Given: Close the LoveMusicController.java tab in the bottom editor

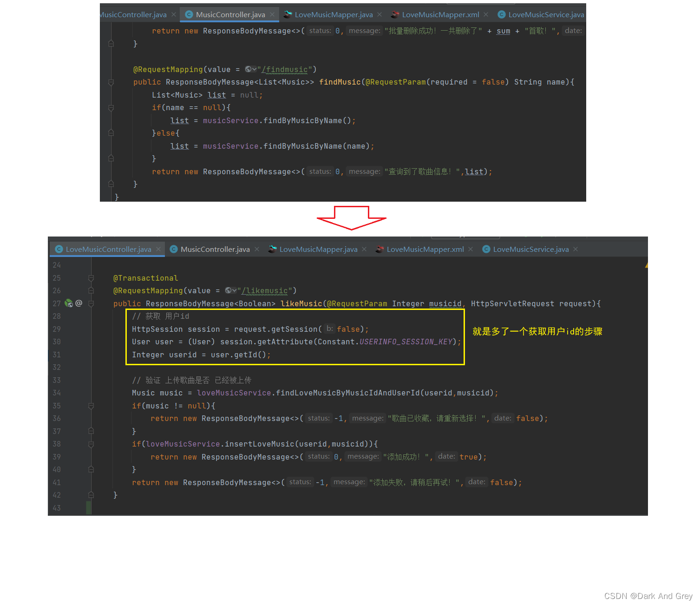Looking at the screenshot, I should coord(158,249).
